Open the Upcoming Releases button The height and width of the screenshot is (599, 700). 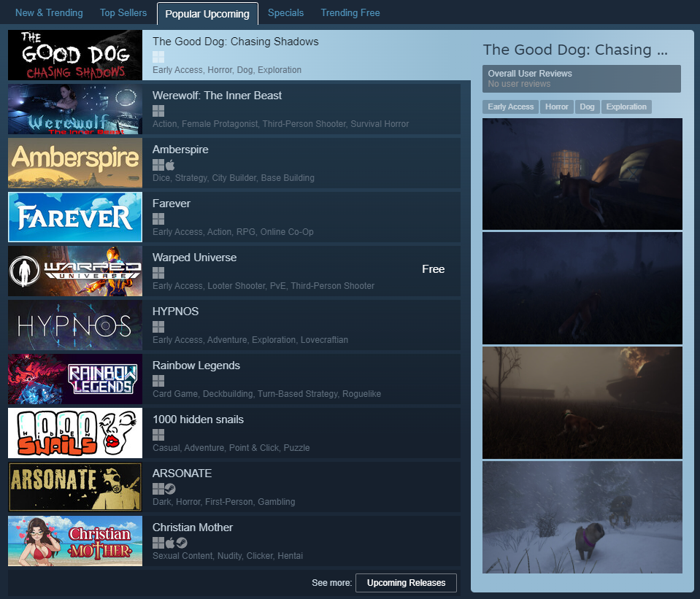tap(406, 582)
